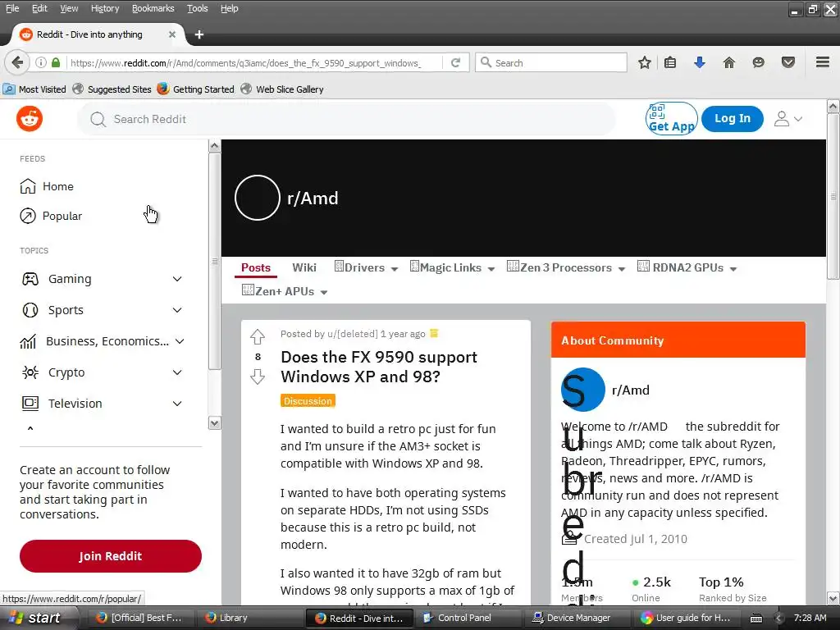Expand the Crypto topic chevron
840x630 pixels.
177,372
